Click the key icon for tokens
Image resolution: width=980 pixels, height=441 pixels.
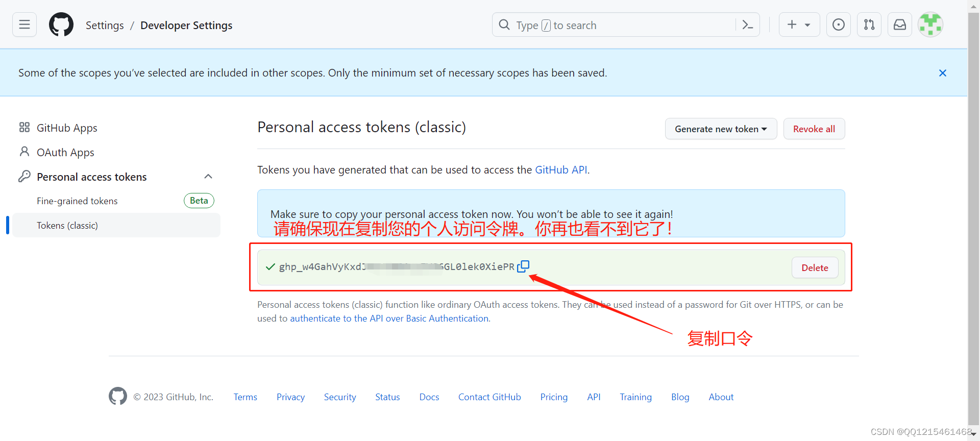pos(24,176)
